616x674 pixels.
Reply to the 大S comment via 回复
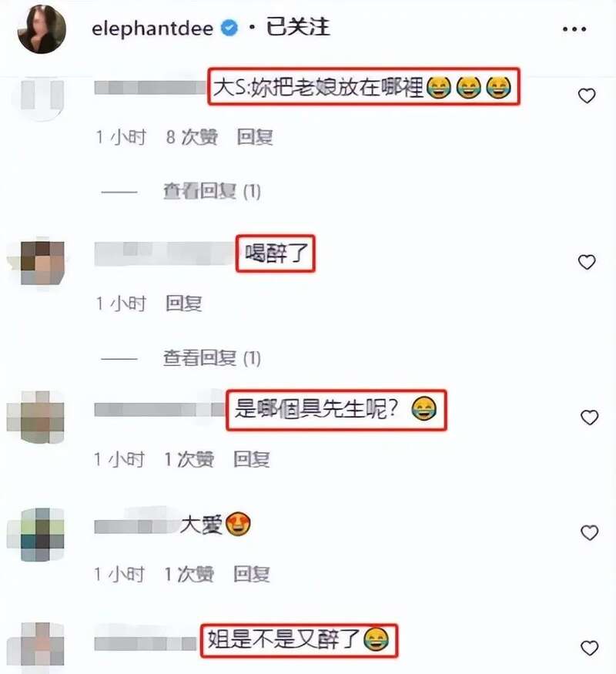coord(255,137)
